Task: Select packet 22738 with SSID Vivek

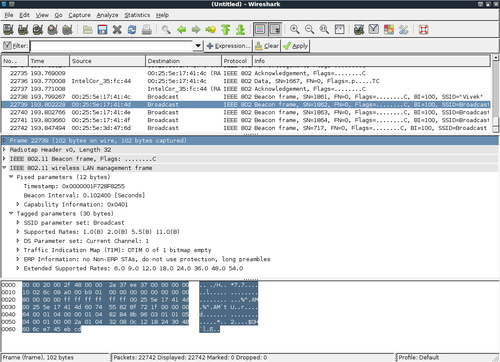Action: 246,97
